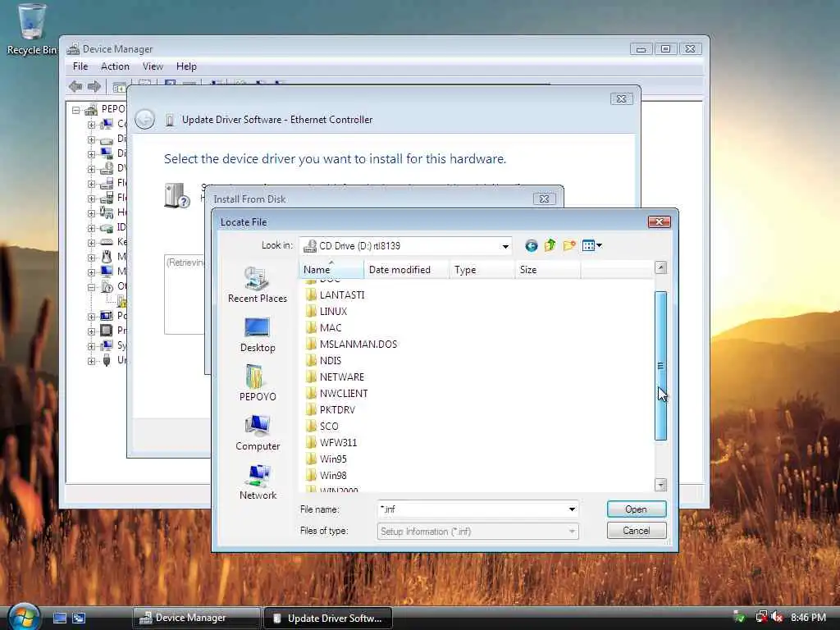Click the muted volume tray icon
The image size is (840, 630).
[x=776, y=617]
